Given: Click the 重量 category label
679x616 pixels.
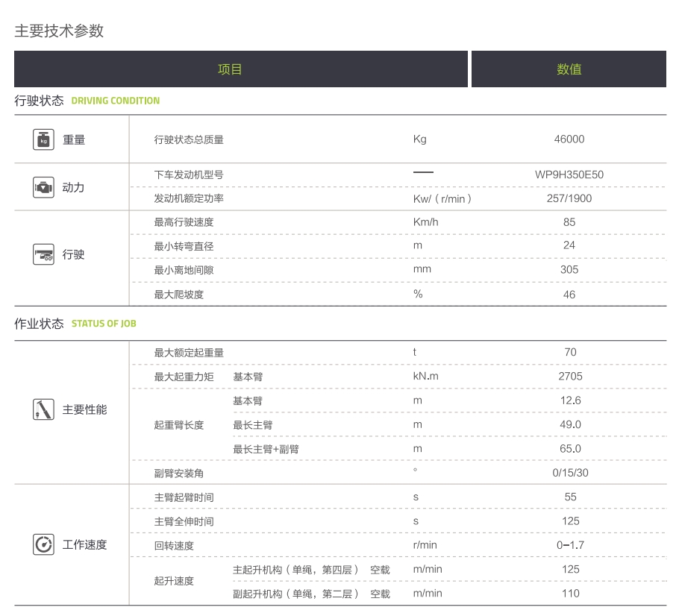Looking at the screenshot, I should click(74, 139).
